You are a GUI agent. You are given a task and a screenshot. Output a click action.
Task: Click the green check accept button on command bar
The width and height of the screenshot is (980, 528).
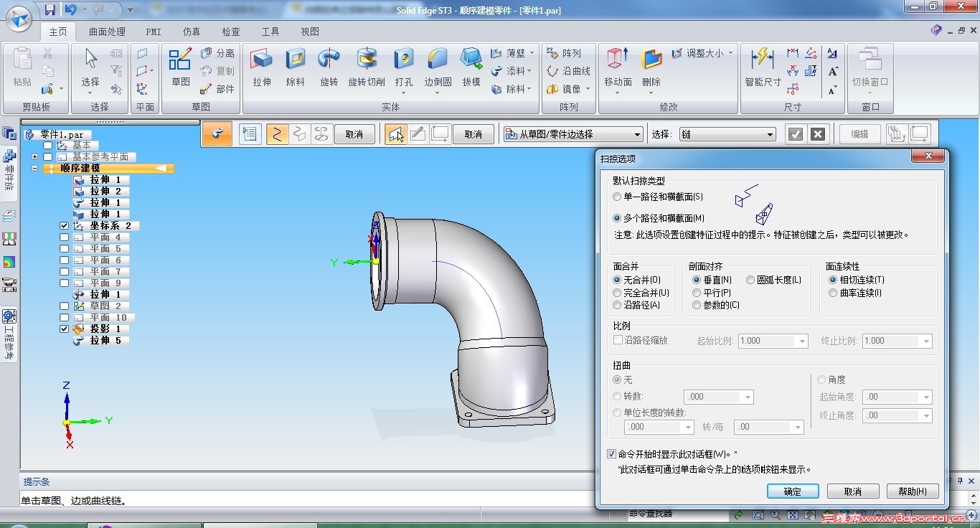point(795,134)
